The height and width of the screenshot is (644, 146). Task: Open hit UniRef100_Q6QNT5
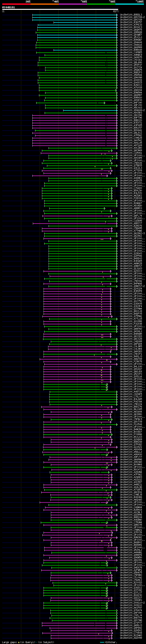point(131,30)
